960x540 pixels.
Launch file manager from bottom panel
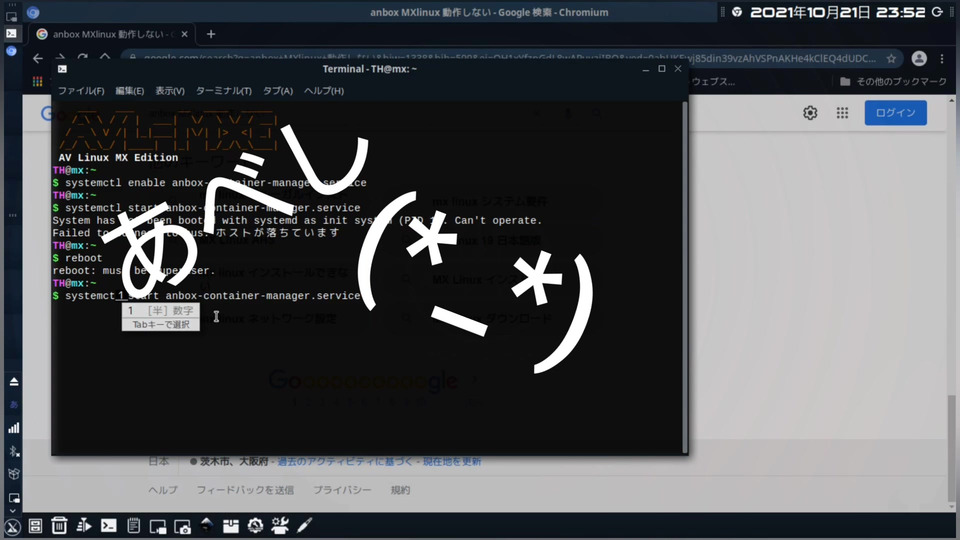coord(36,526)
